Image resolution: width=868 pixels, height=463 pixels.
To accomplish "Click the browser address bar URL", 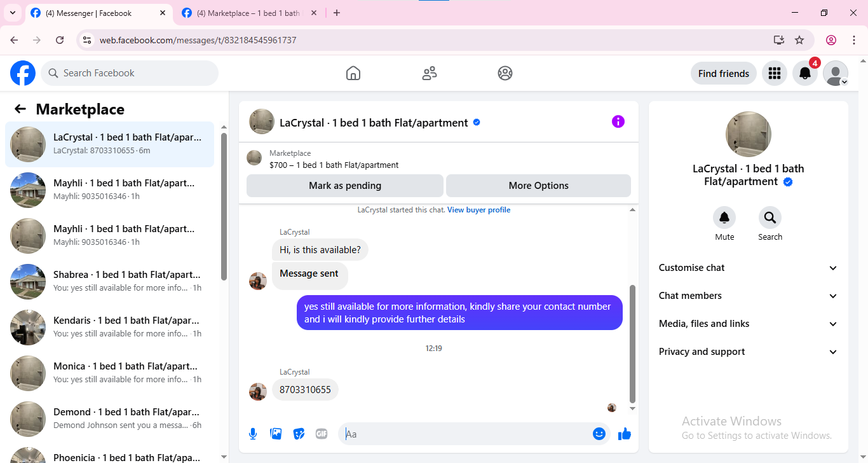I will click(x=198, y=40).
